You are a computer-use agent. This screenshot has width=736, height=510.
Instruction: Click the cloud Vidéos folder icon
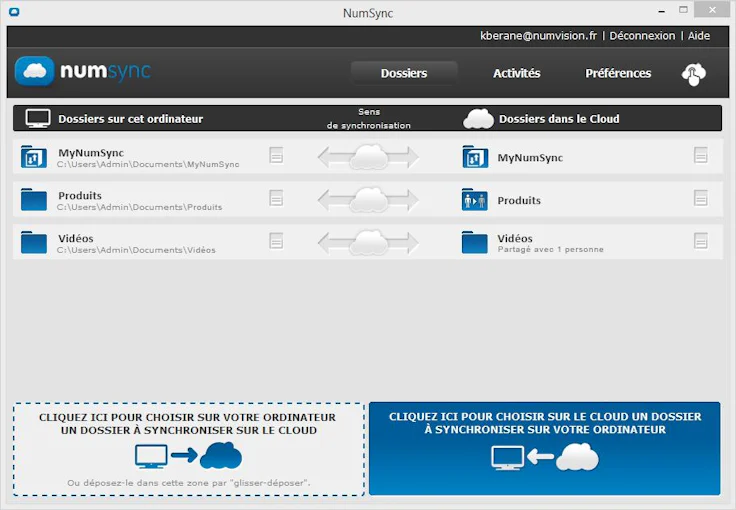coord(475,243)
